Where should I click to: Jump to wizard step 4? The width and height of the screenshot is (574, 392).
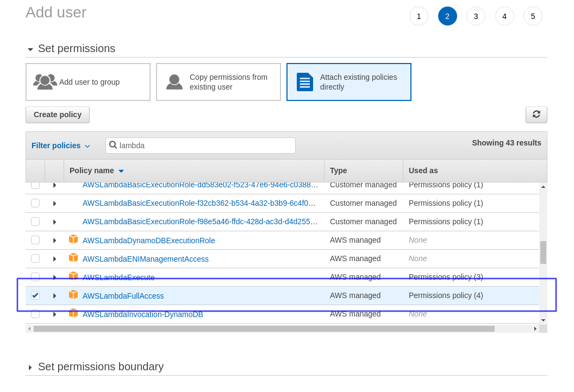coord(504,16)
